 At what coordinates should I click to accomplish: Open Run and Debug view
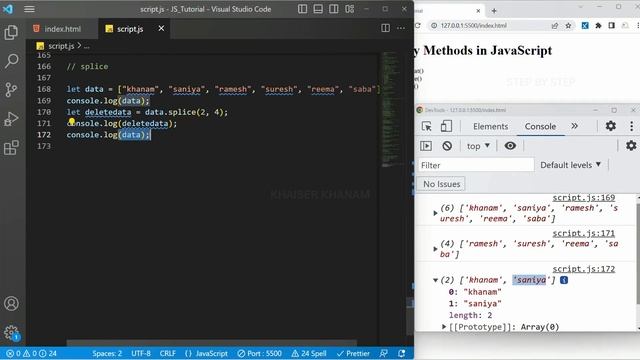(11, 119)
